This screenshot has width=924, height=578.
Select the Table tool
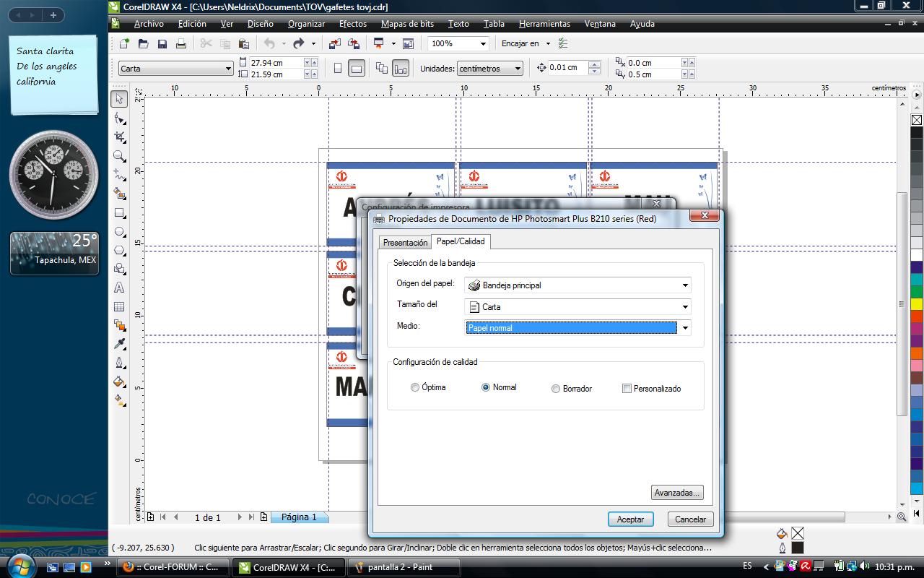tap(120, 306)
